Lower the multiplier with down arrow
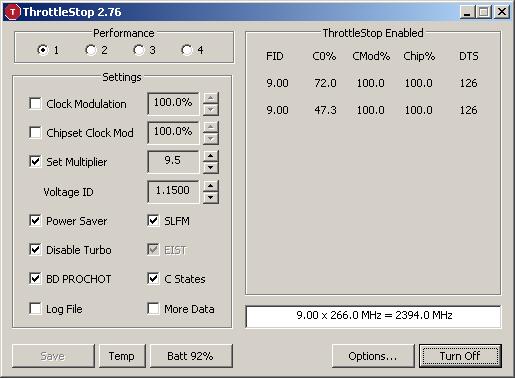This screenshot has height=378, width=515. pyautogui.click(x=211, y=168)
